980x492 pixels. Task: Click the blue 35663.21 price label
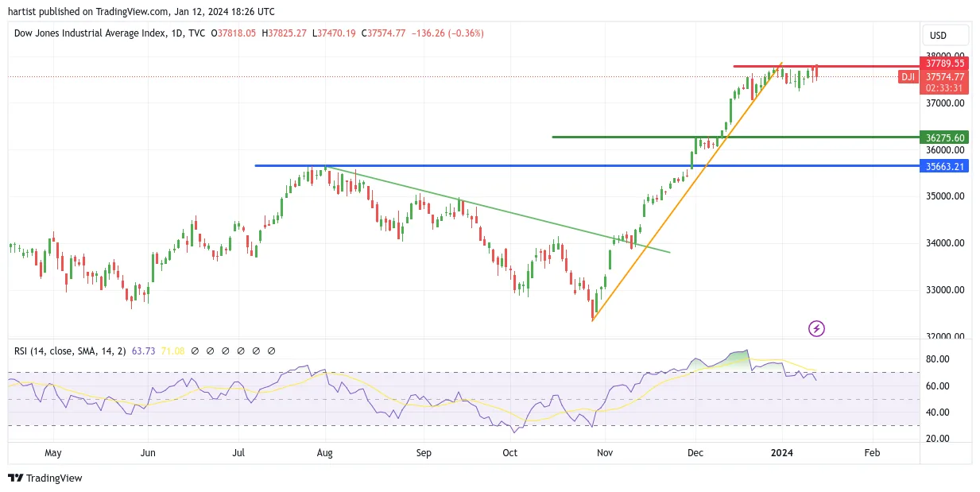(945, 166)
